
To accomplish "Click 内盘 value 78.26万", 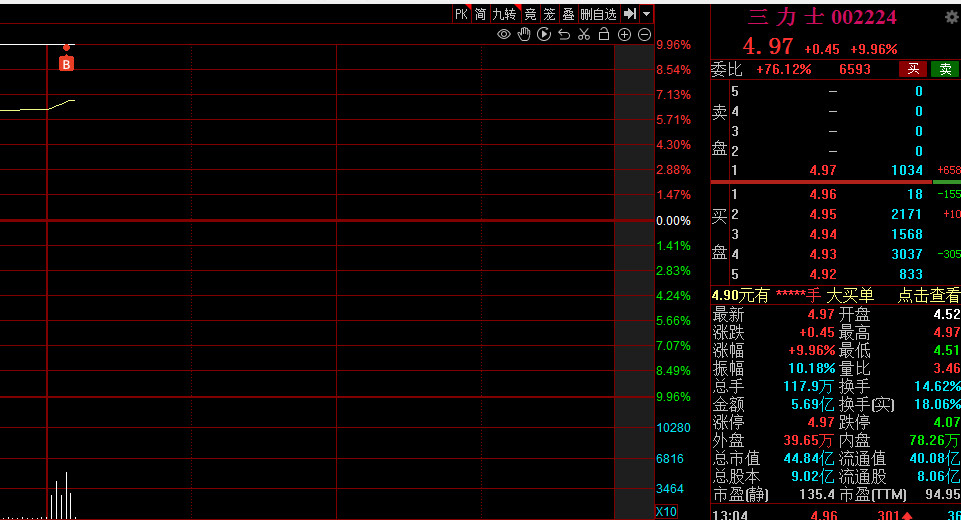I will (935, 441).
